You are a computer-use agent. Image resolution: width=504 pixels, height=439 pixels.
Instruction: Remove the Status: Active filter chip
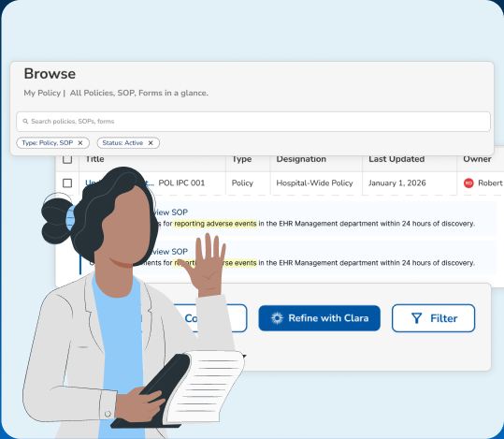151,143
